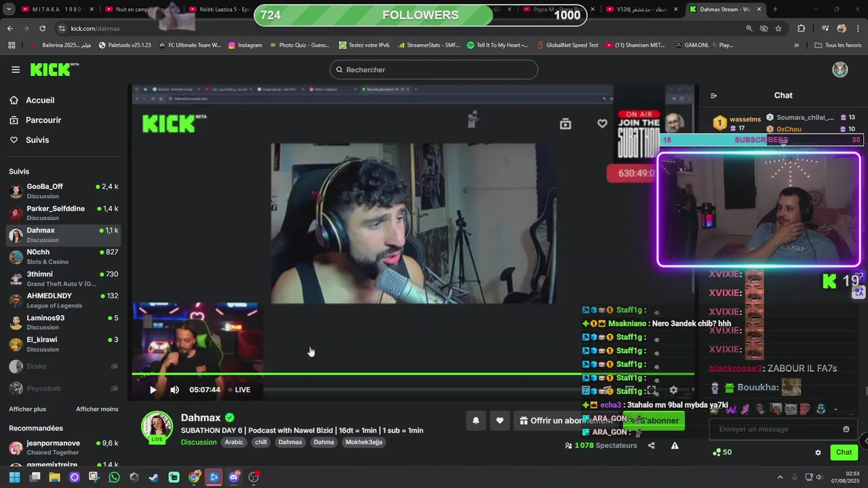The height and width of the screenshot is (488, 868).
Task: Send message with green Chat button
Action: [844, 452]
